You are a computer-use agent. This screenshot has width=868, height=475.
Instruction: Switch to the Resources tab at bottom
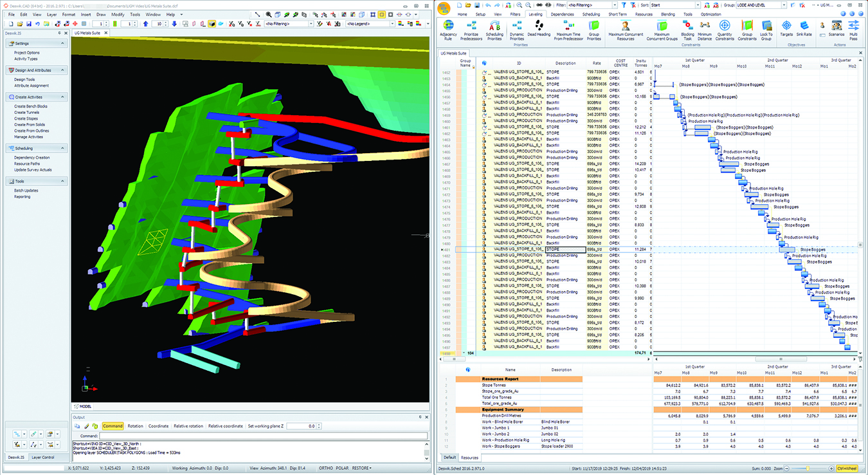tap(469, 458)
